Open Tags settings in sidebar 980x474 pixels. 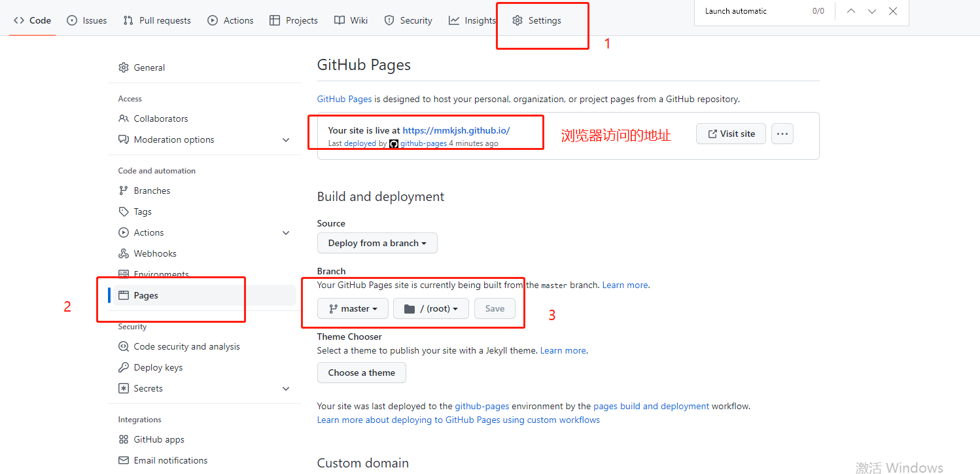205,211
